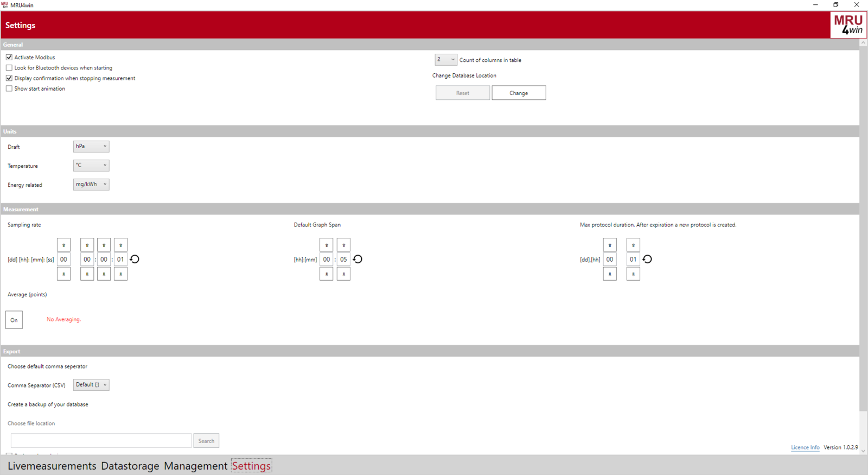
Task: Open the Draft unit dropdown
Action: click(x=91, y=147)
